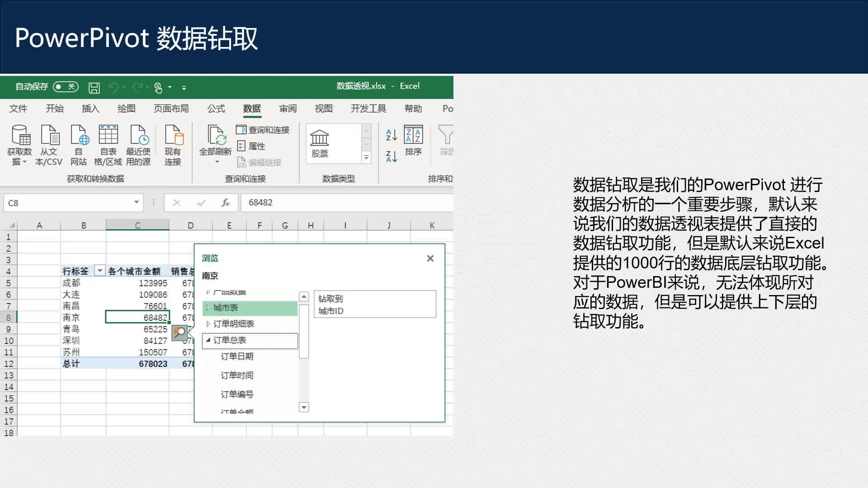Expand the 城市表 tree node
Image resolution: width=868 pixels, height=488 pixels.
(x=208, y=308)
